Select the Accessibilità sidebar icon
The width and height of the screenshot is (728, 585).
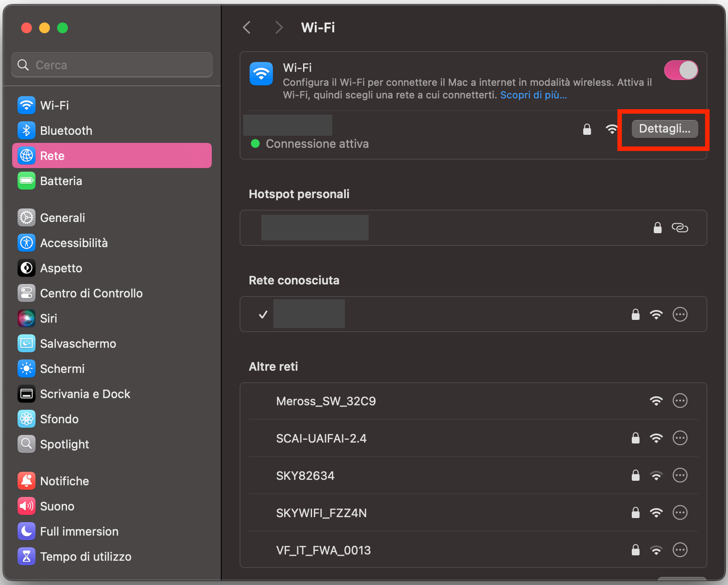tap(27, 243)
